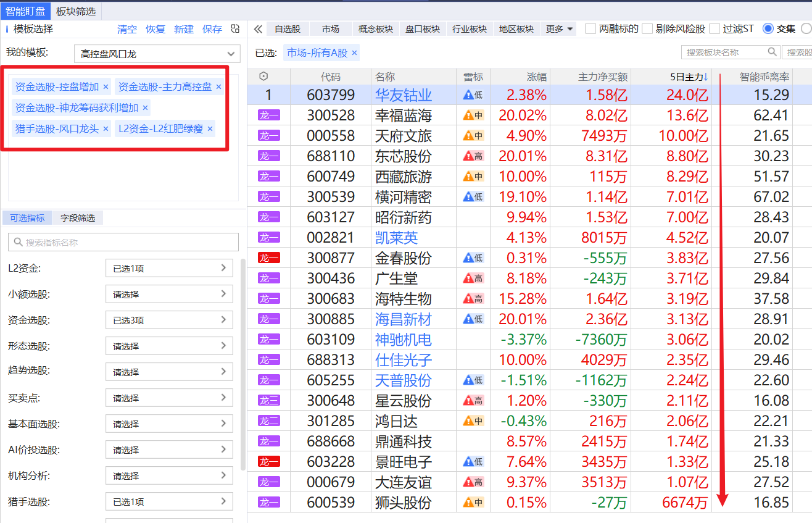Viewport: 812px width, 523px height.
Task: Expand the 基本面选股 selector
Action: tap(169, 424)
